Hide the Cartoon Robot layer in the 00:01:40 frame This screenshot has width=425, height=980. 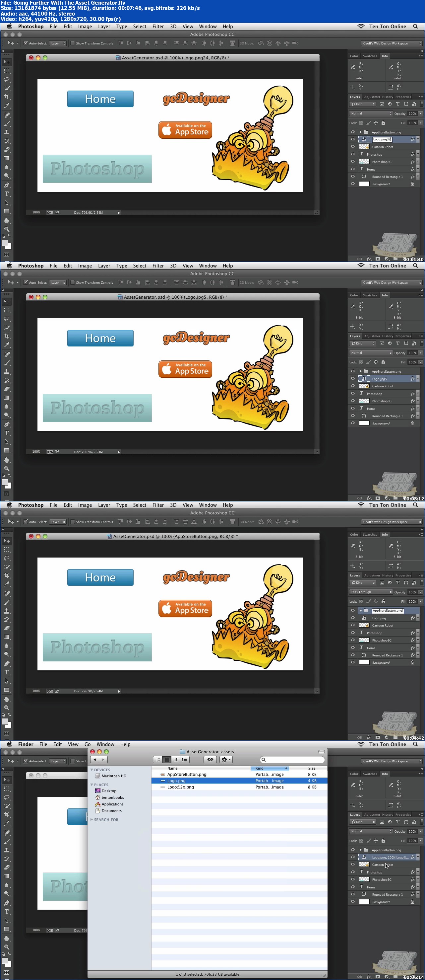pos(352,147)
